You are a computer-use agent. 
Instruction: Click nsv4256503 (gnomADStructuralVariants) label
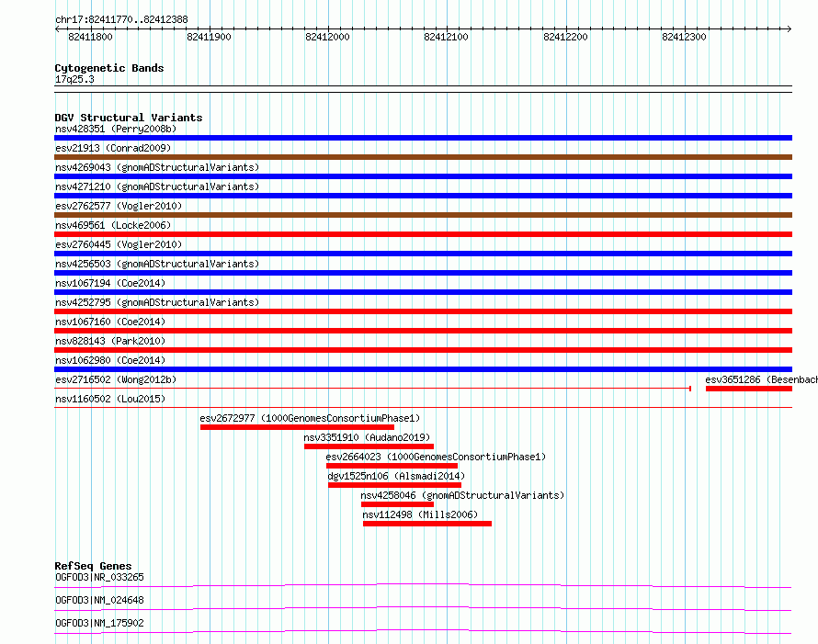coord(157,264)
